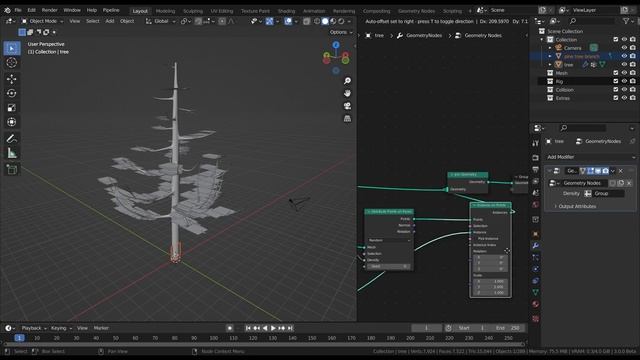Open the Physics properties tab icon
640x360 pixels.
tap(536, 269)
